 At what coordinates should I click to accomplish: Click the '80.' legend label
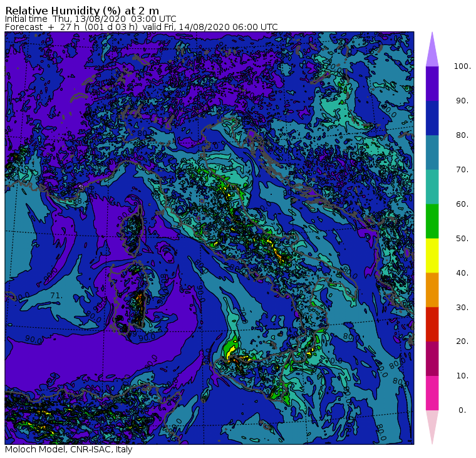462,135
